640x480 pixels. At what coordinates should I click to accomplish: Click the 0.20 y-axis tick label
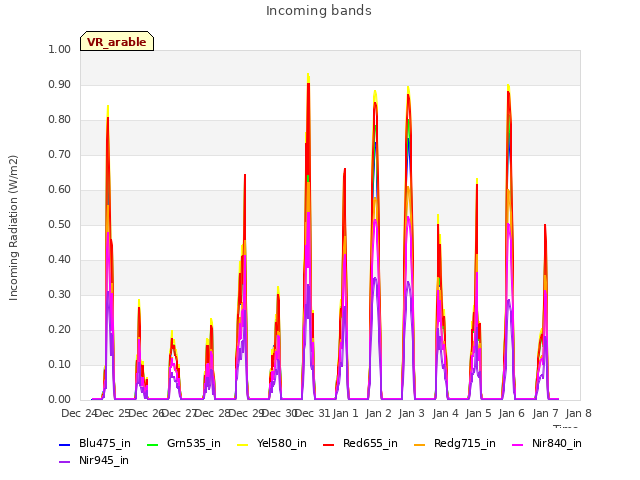coord(60,330)
